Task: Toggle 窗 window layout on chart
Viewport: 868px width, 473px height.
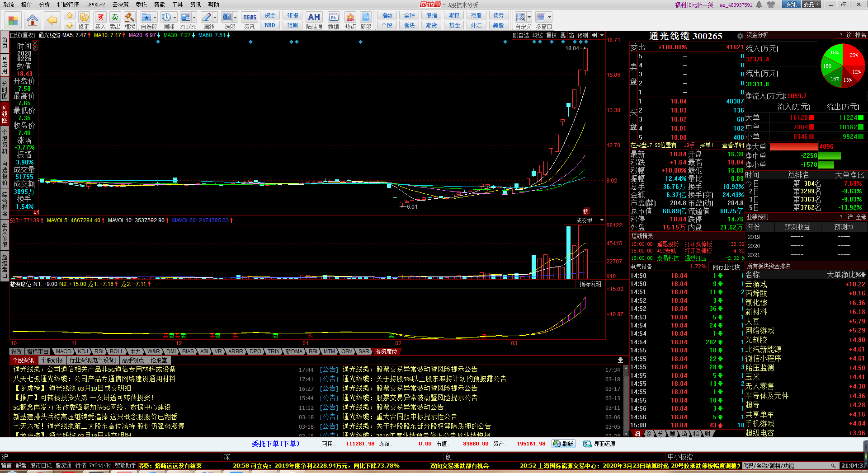Action: tap(572, 35)
